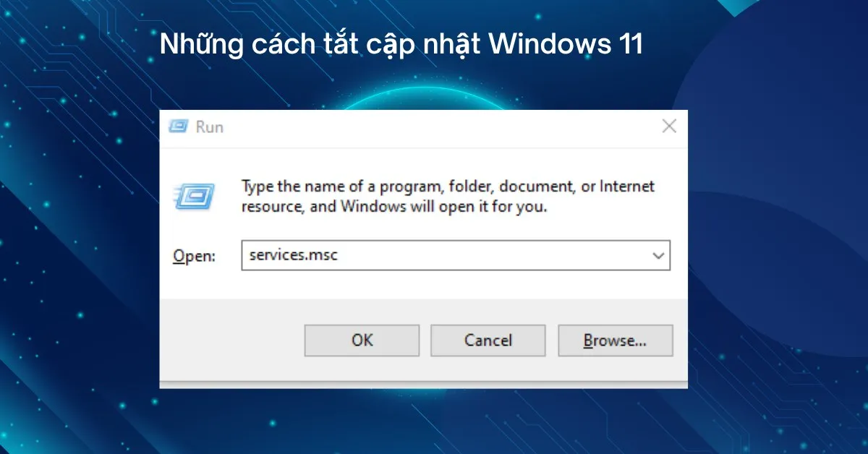Click the 'Những cách tắt cập nhật Windows 11' heading
The image size is (868, 454).
pyautogui.click(x=401, y=45)
